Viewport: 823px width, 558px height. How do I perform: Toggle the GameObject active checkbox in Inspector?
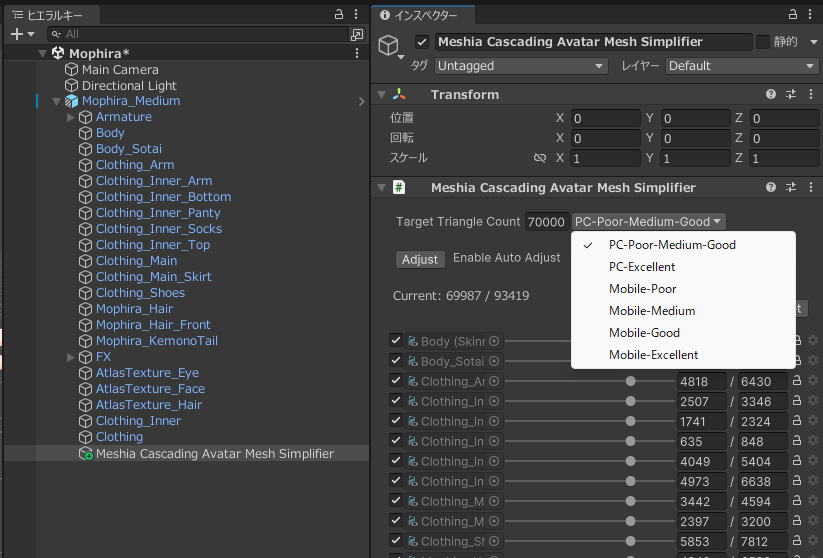[x=421, y=41]
